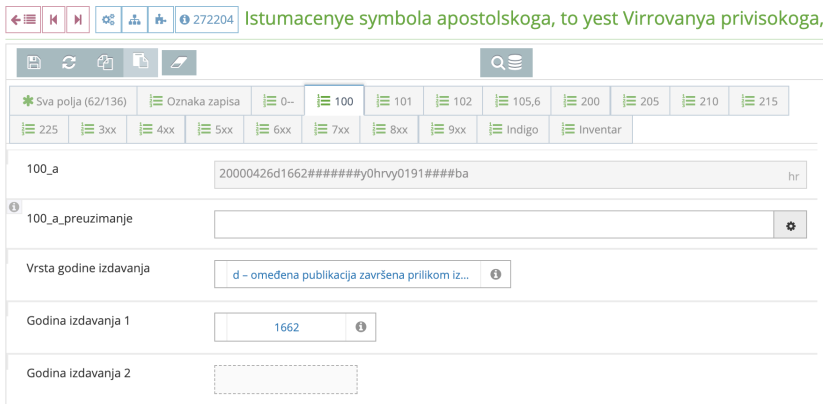This screenshot has width=826, height=404.
Task: Open the 5xx tab
Action: click(x=215, y=130)
